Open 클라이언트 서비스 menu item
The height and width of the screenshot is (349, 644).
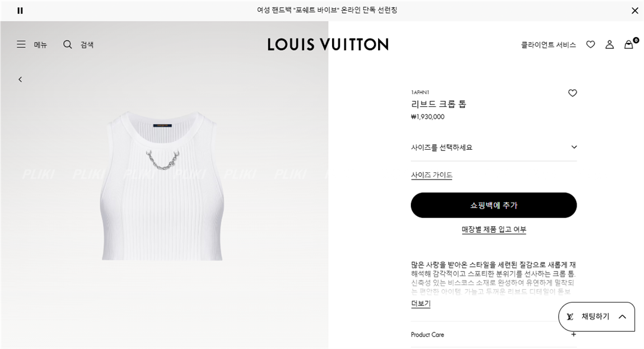coord(549,44)
